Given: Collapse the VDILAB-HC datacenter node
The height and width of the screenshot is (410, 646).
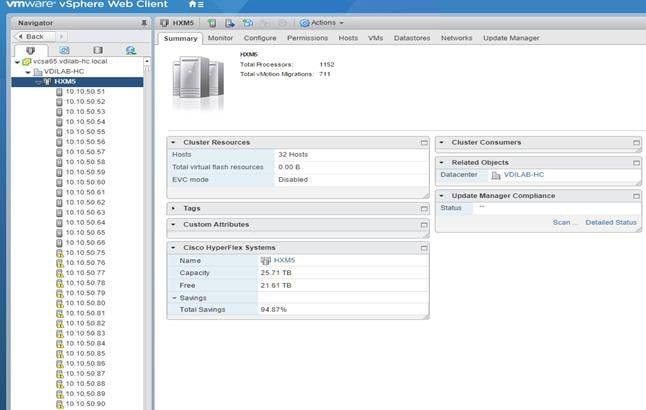Looking at the screenshot, I should pos(28,72).
